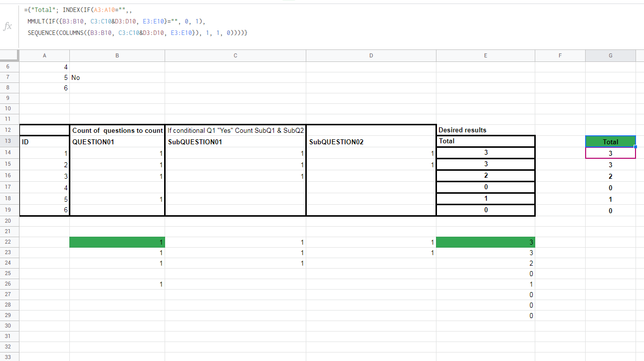Click the green Total cell in column G
The height and width of the screenshot is (361, 644).
611,142
